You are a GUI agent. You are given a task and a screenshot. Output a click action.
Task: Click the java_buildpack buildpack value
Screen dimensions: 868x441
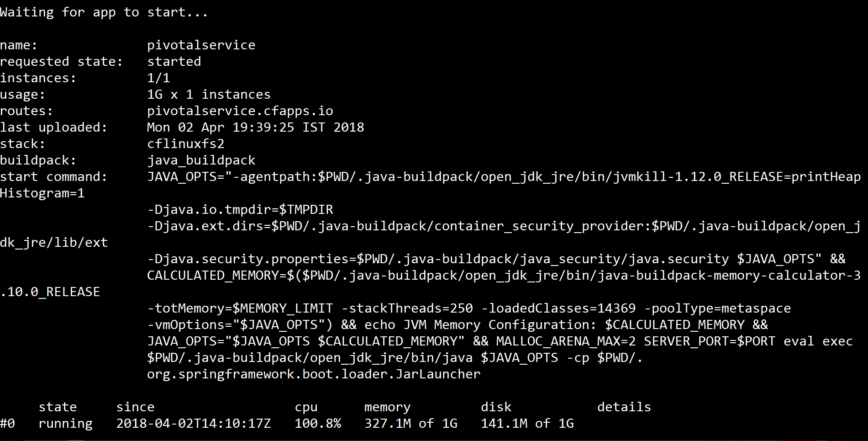201,160
